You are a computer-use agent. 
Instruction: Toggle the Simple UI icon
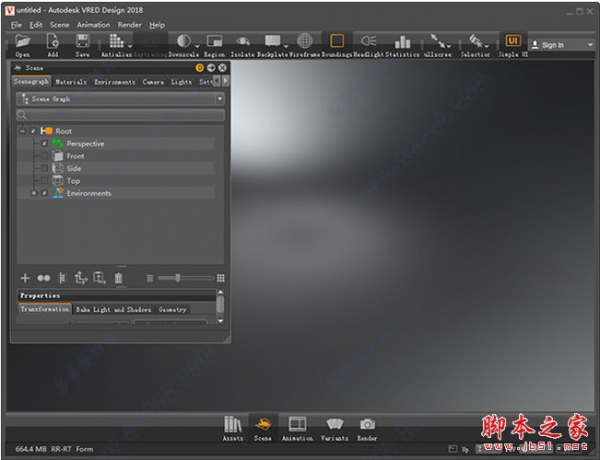[513, 41]
